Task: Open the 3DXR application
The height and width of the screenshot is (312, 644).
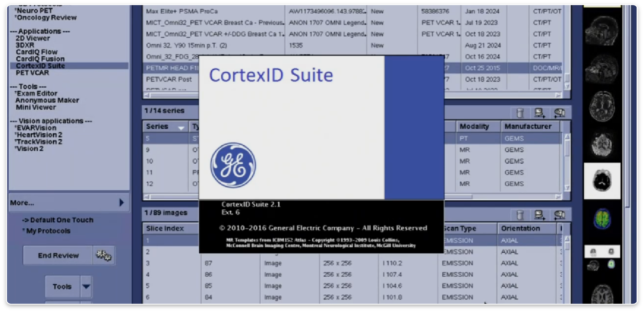Action: click(x=25, y=45)
